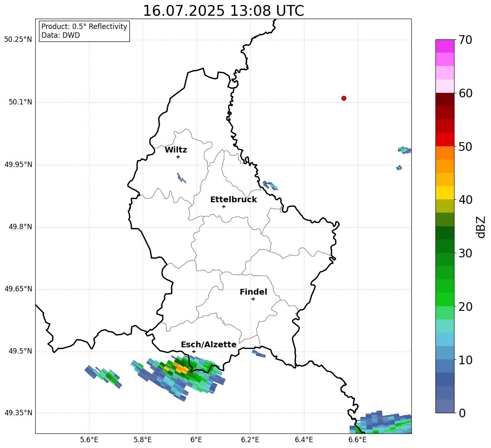
Task: Click the 5.6°E longitude label
Action: [89, 440]
